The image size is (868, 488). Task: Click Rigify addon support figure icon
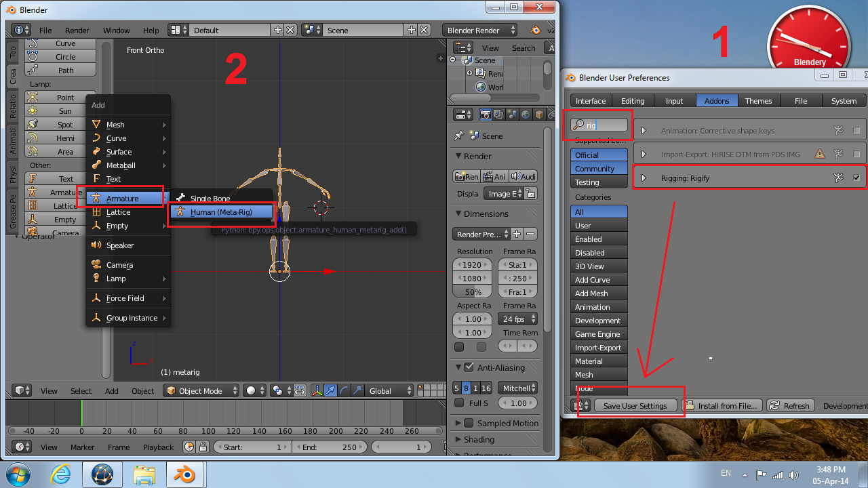(x=839, y=178)
